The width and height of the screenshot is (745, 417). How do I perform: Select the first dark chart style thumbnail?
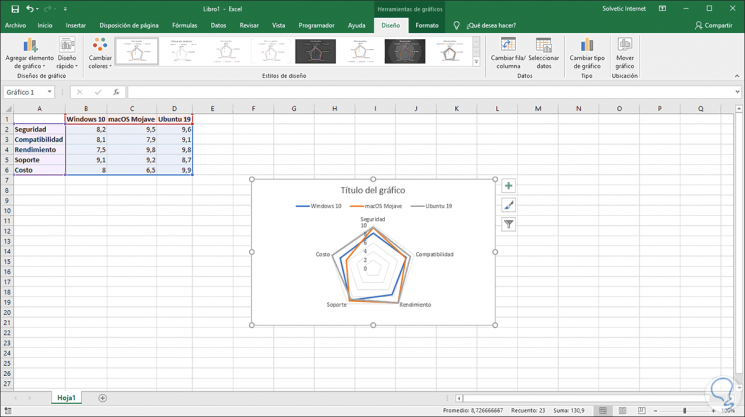click(x=315, y=51)
